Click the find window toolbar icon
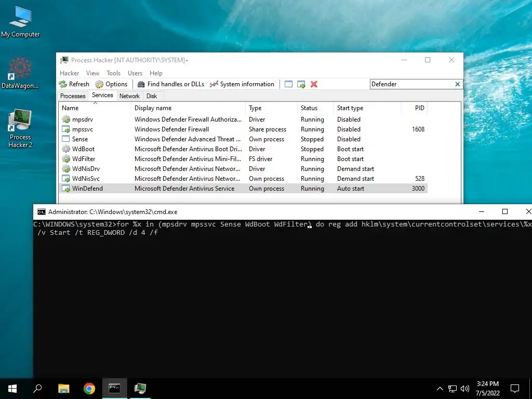Screen dimensions: 532x399 click(x=288, y=84)
